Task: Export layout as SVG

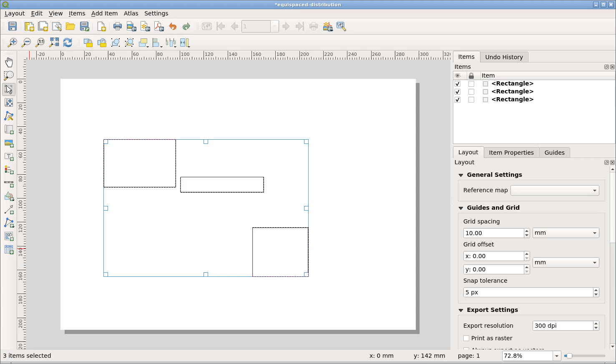Action: pyautogui.click(x=145, y=26)
